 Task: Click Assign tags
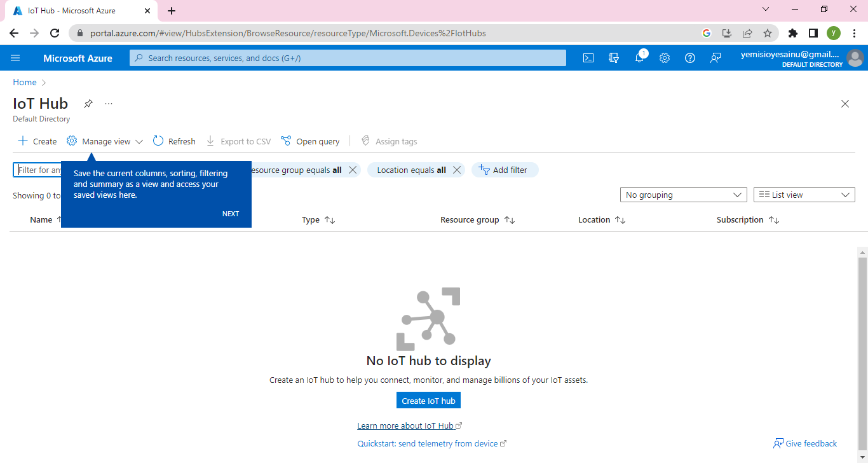pos(389,141)
